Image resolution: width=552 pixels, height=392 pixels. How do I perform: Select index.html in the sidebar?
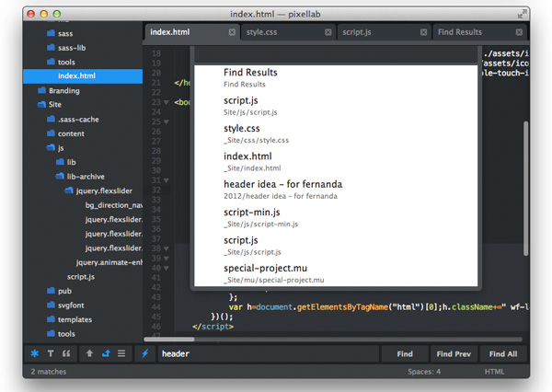pyautogui.click(x=83, y=76)
